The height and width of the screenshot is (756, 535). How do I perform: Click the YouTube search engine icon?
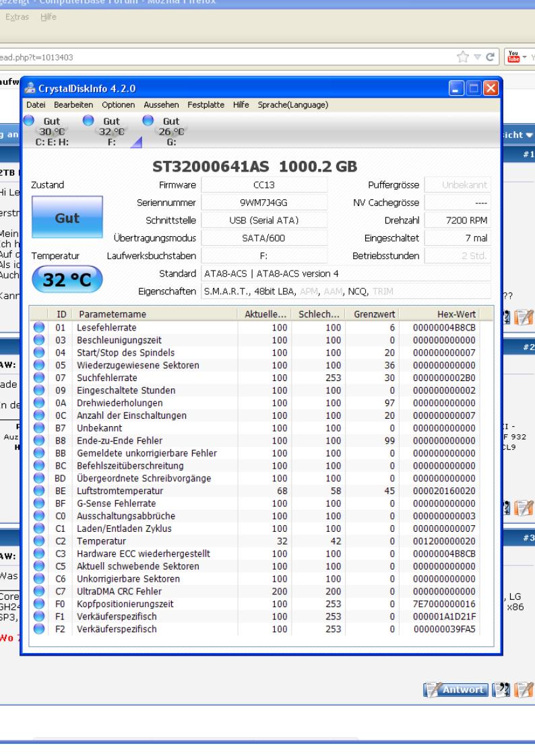[513, 57]
